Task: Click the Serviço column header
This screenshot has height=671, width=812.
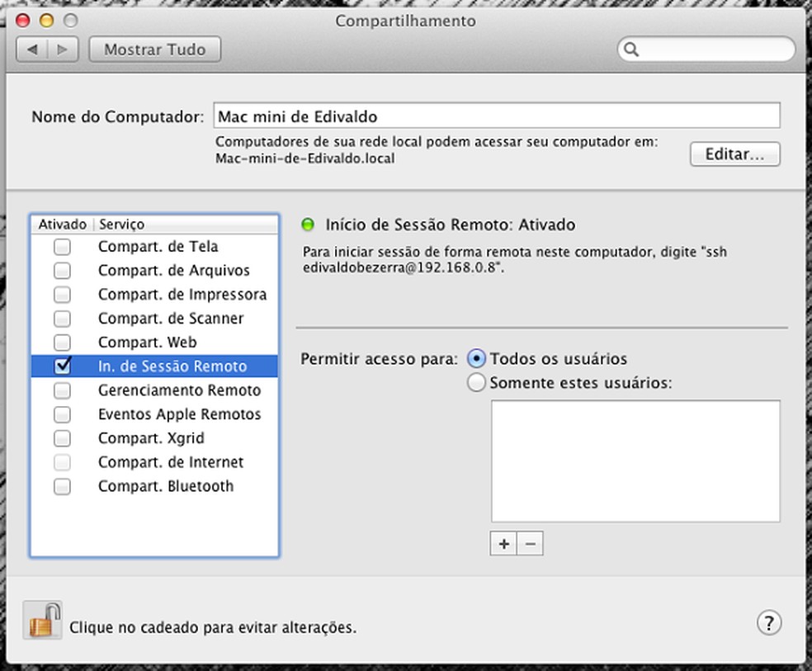Action: pos(186,224)
